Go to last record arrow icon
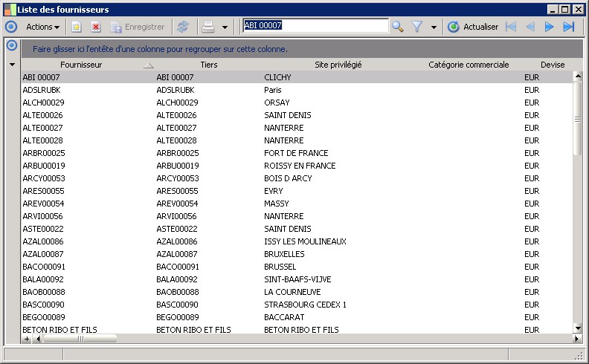The width and height of the screenshot is (589, 364). (x=569, y=27)
